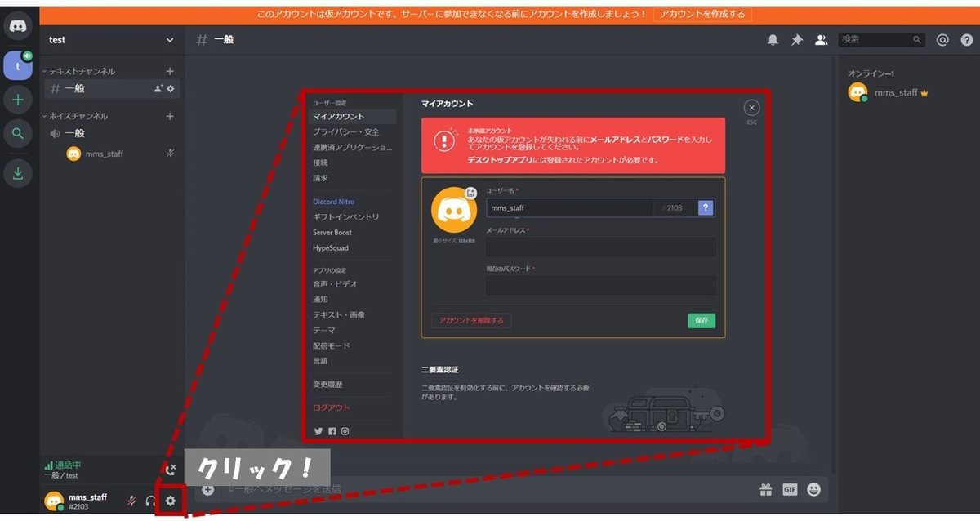The height and width of the screenshot is (521, 980).
Task: Open the emoji picker icon
Action: click(x=813, y=488)
